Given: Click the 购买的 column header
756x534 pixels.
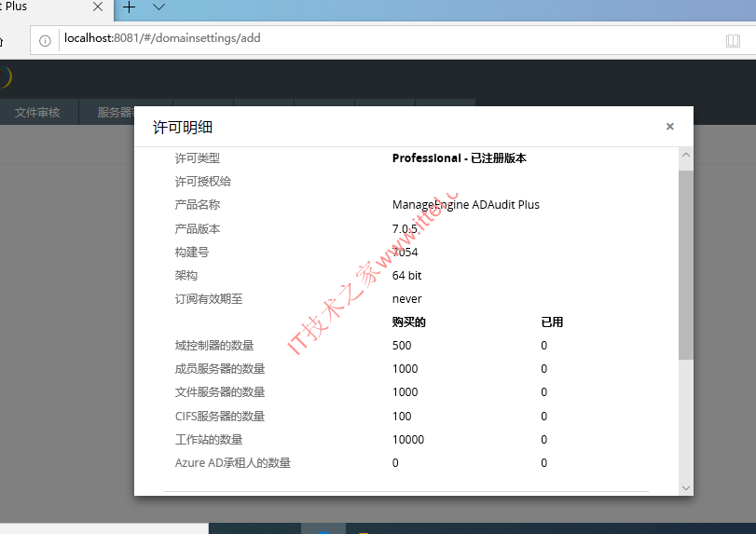Looking at the screenshot, I should (x=409, y=322).
